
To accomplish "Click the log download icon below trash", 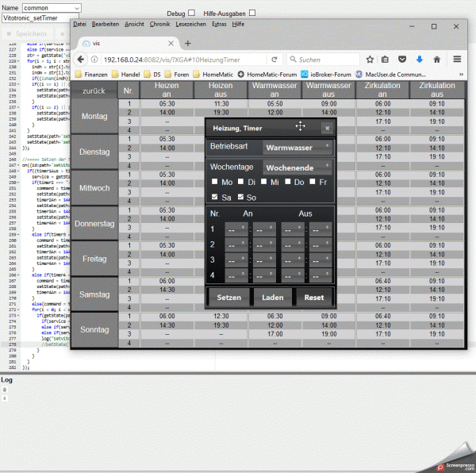I will pyautogui.click(x=5, y=398).
